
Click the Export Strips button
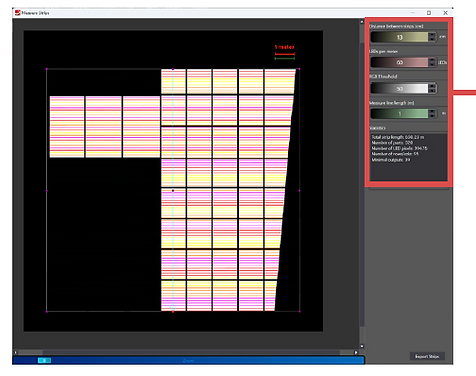tap(427, 356)
